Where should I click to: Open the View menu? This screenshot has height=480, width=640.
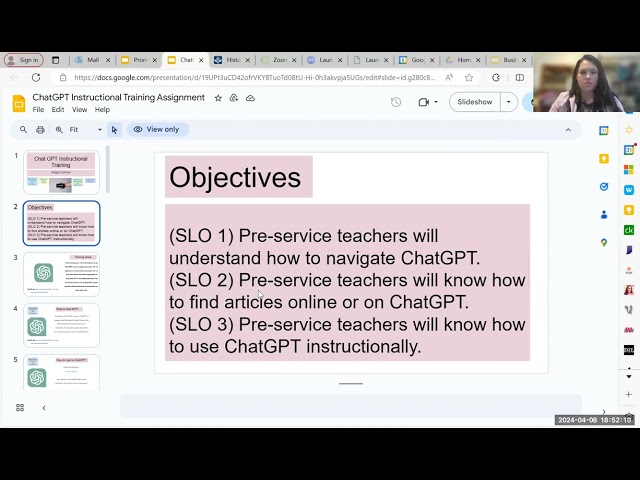[79, 109]
